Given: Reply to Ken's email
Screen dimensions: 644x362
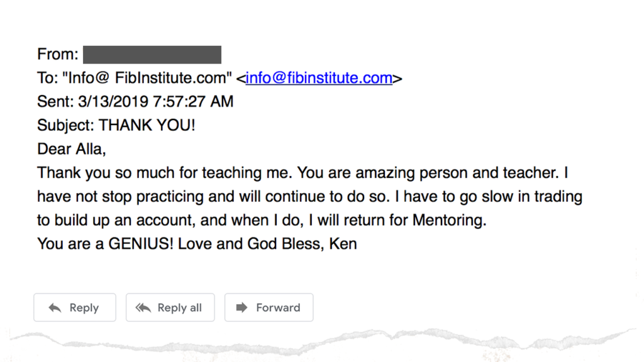Looking at the screenshot, I should [x=75, y=307].
